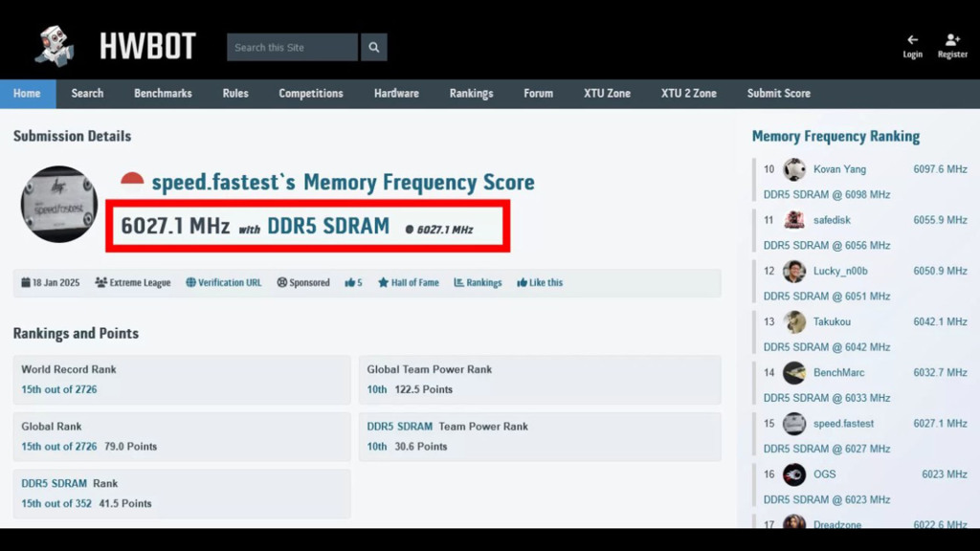Click safedisk's avatar in ranking
Image resolution: width=980 pixels, height=551 pixels.
point(794,220)
